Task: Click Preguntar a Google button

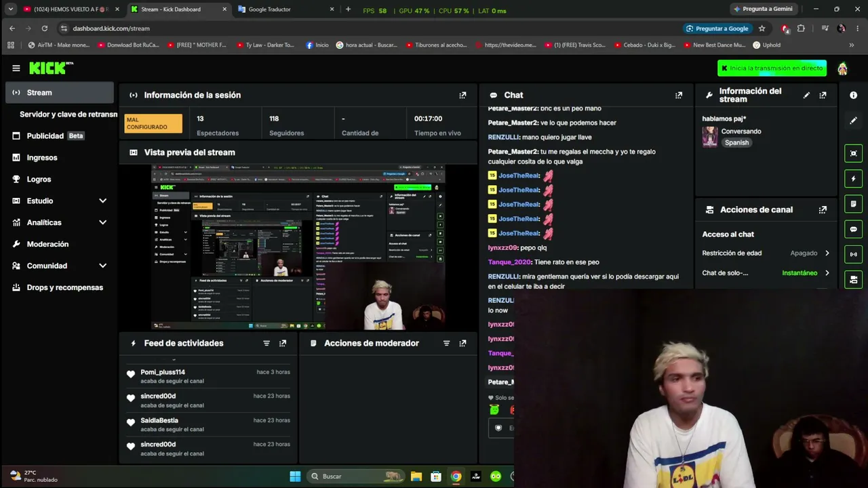Action: (x=717, y=28)
